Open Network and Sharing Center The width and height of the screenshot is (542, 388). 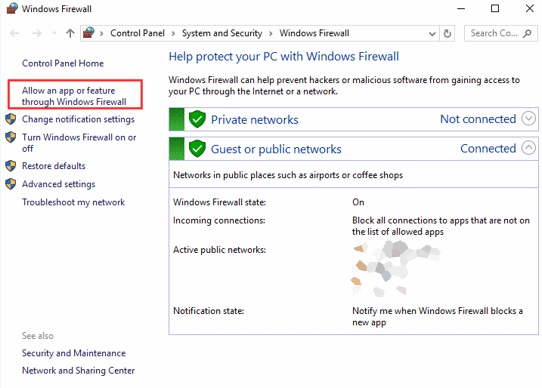78,370
